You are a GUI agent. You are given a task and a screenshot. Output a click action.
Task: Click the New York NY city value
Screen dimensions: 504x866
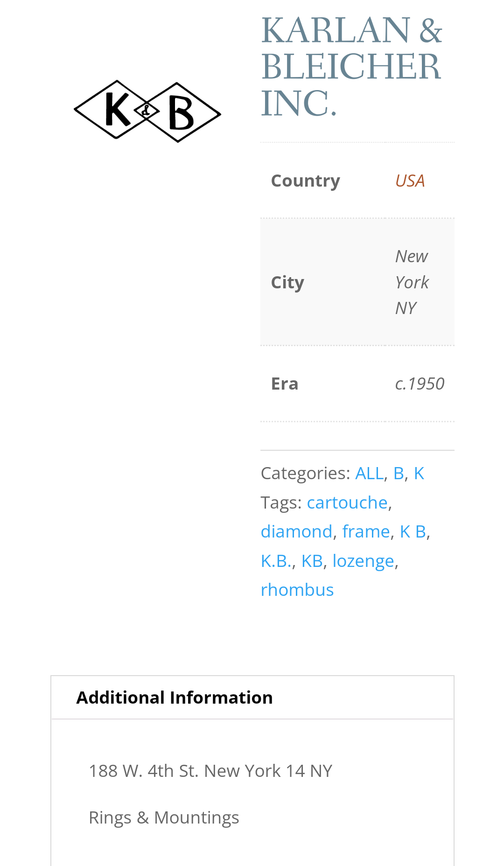coord(412,282)
